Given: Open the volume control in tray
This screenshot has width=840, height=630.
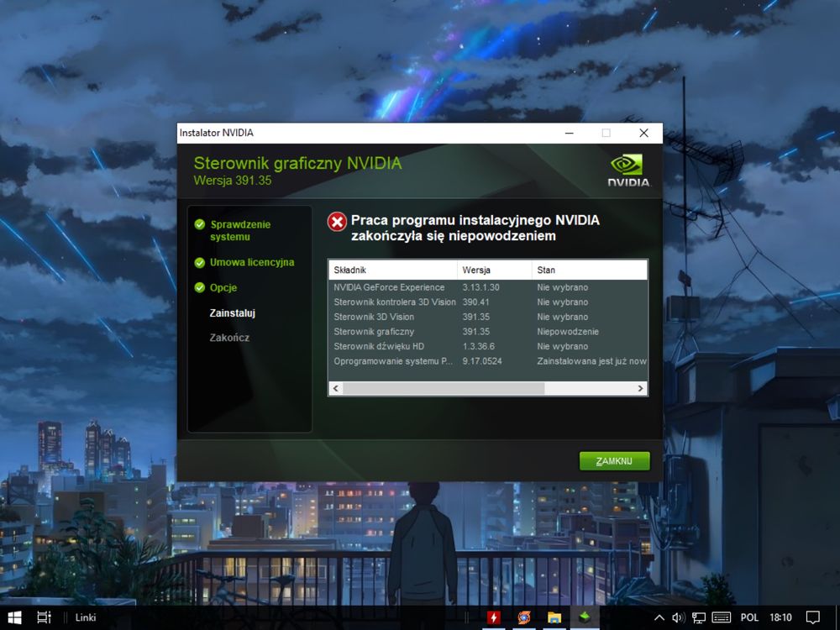Looking at the screenshot, I should point(678,617).
